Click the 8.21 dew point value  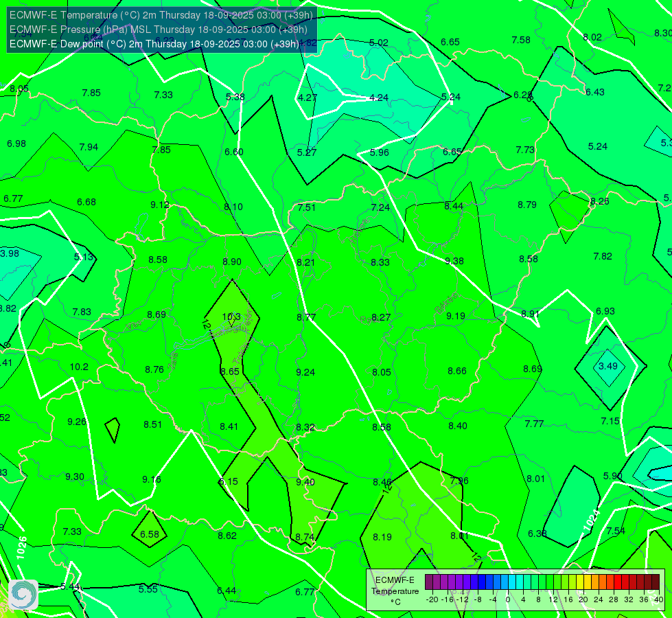click(305, 262)
